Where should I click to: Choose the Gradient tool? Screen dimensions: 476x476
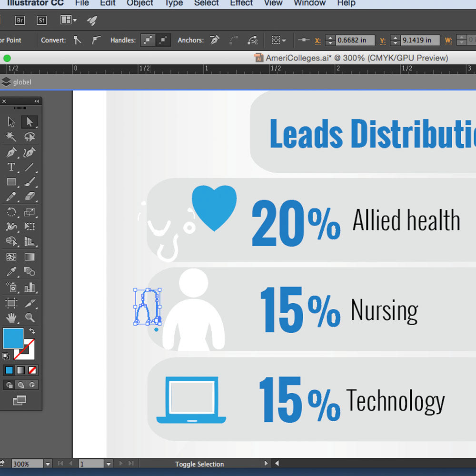tap(30, 257)
